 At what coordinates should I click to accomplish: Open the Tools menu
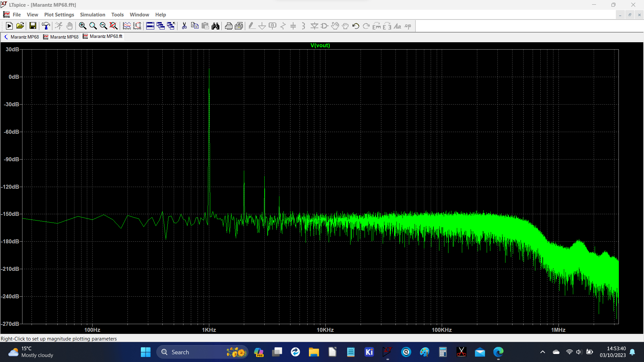point(117,15)
